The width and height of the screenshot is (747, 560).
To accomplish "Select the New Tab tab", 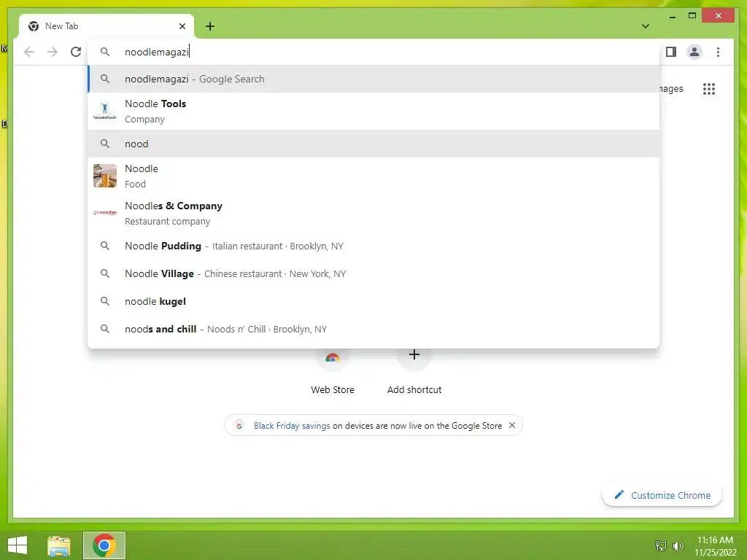I will coord(106,26).
